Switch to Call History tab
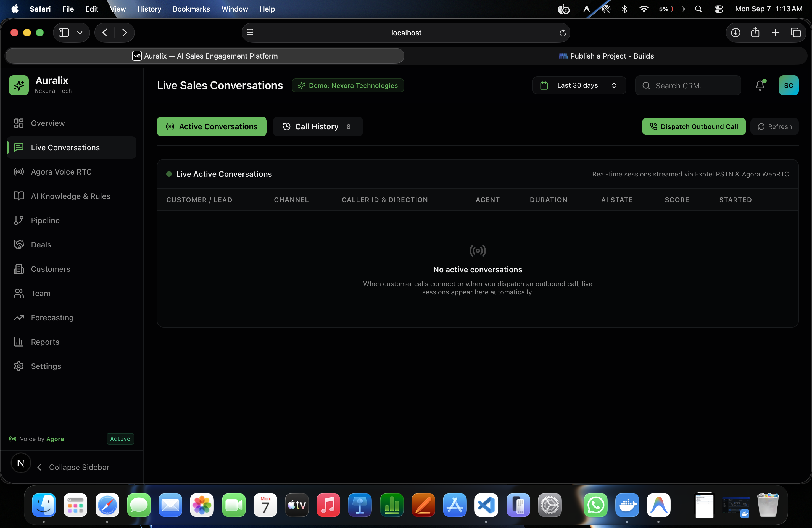Screen dimensions: 812x528 [318, 126]
